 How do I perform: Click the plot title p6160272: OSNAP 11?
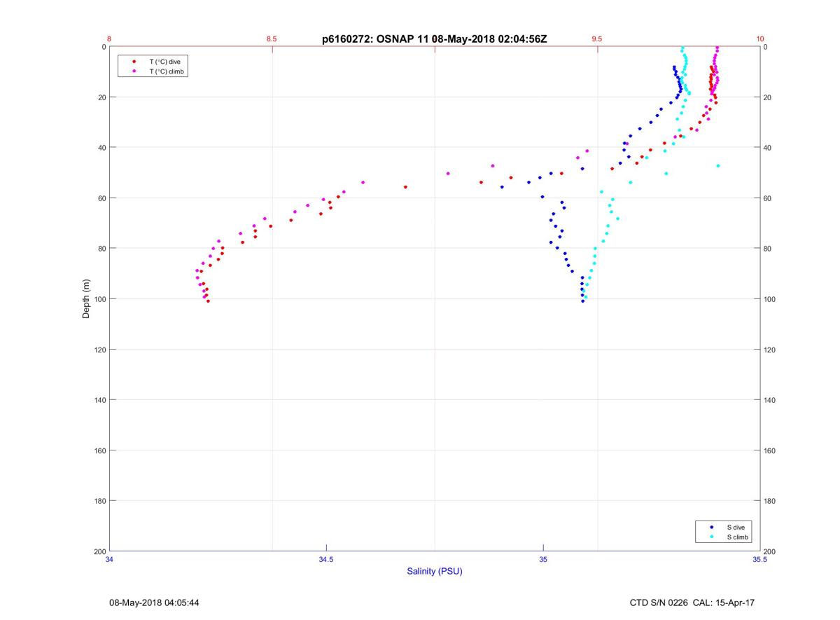375,39
